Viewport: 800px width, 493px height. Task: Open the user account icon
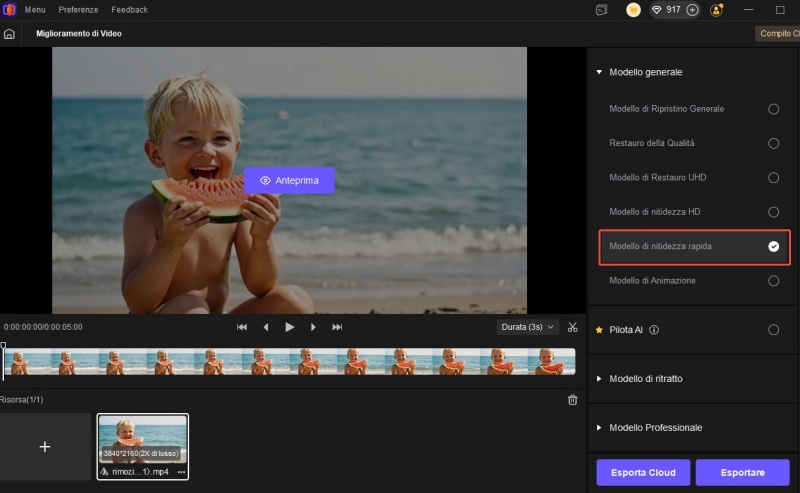coord(717,10)
